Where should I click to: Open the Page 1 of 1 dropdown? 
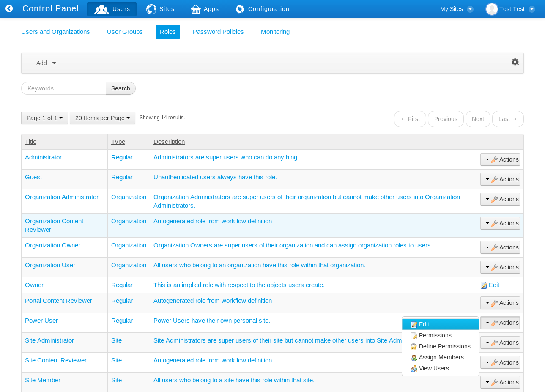point(44,118)
